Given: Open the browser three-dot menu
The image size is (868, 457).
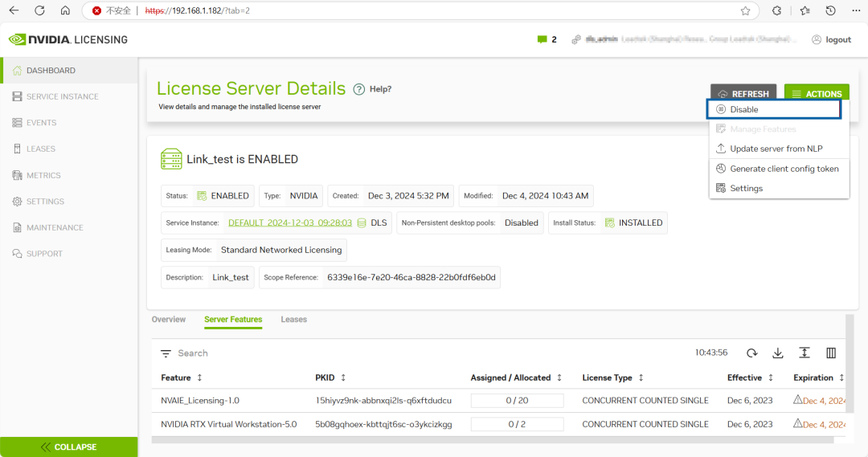Looking at the screenshot, I should click(x=856, y=10).
